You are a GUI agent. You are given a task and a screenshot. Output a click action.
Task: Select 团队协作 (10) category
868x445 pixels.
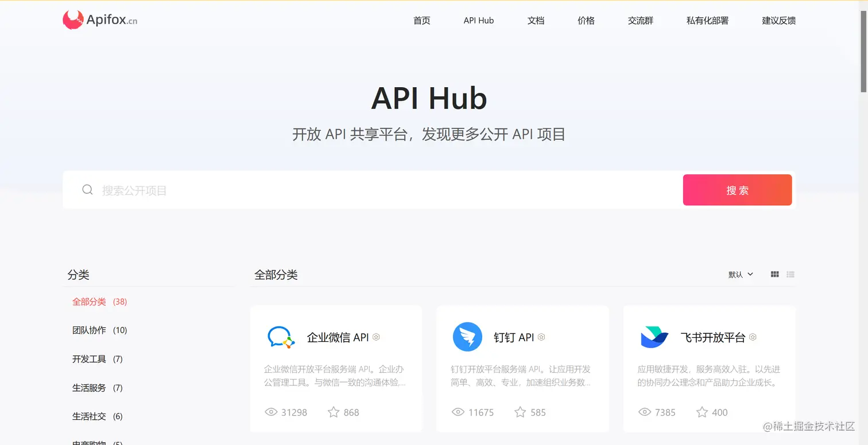pos(99,330)
